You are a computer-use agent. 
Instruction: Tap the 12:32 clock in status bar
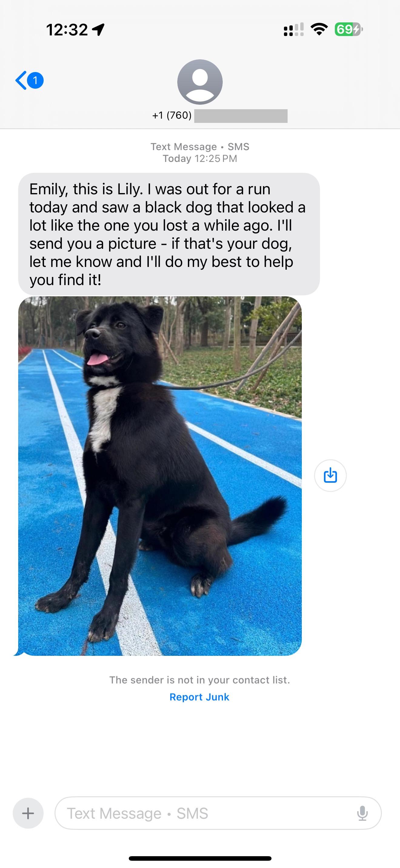point(67,30)
